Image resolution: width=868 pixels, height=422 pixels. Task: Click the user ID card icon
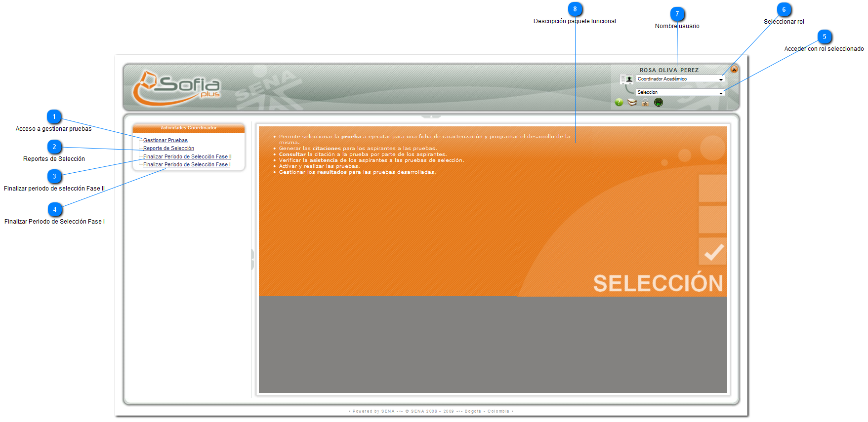click(x=626, y=79)
